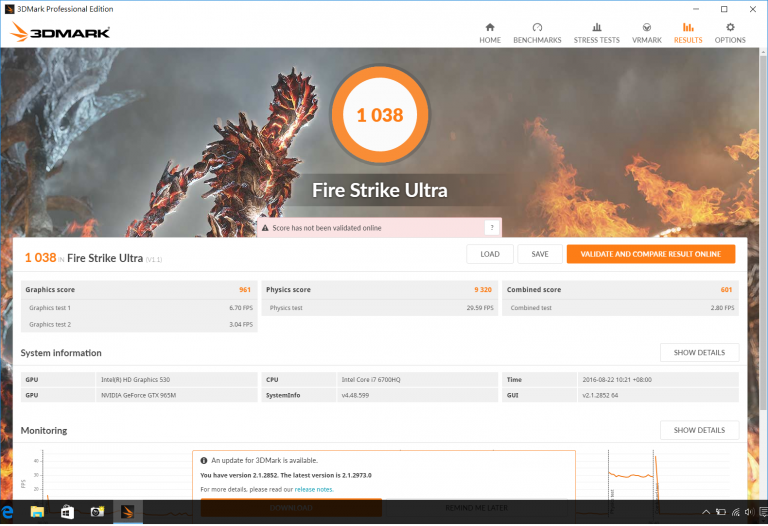
Task: Click the Physics test row
Action: (x=380, y=308)
